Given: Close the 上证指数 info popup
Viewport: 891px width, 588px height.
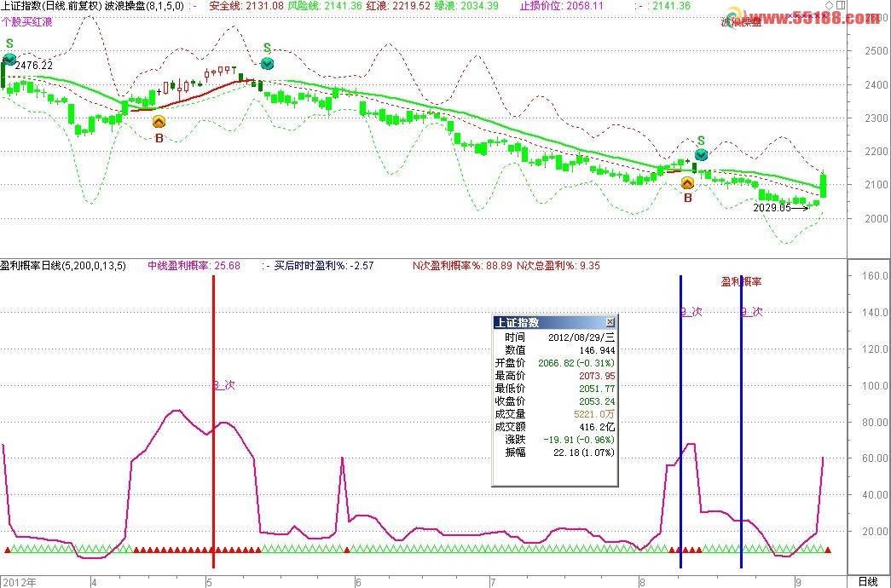Looking at the screenshot, I should (610, 322).
